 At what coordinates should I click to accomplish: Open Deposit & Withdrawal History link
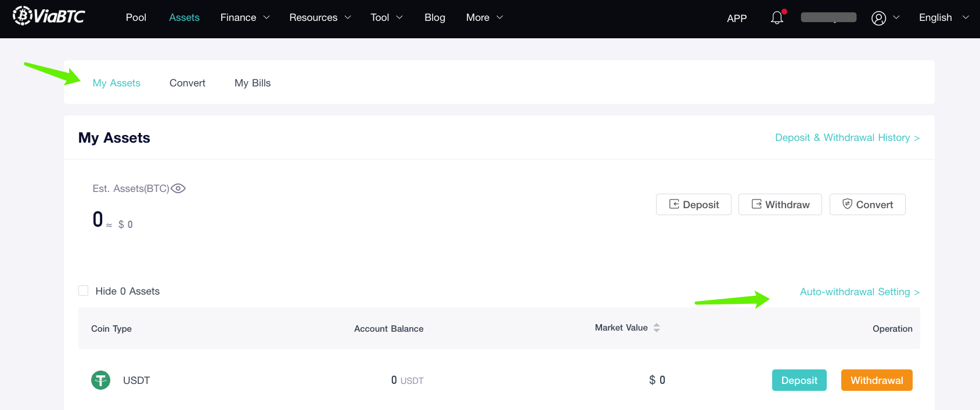tap(848, 137)
